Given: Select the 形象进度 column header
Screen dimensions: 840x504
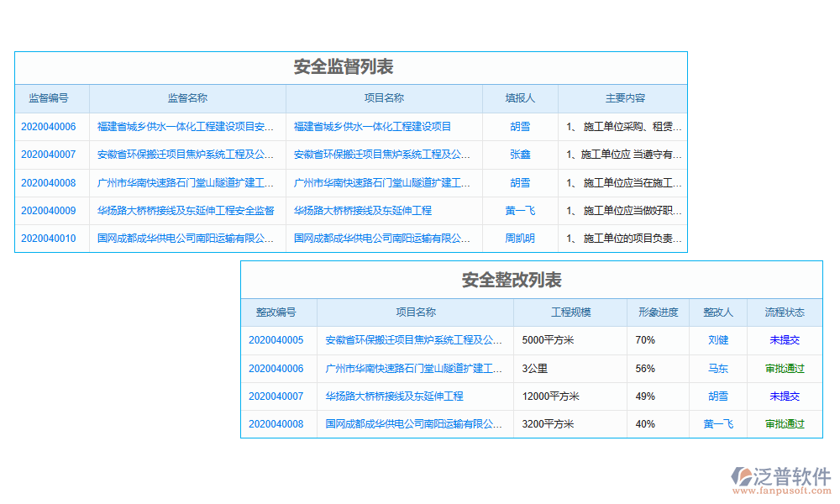Looking at the screenshot, I should 658,312.
